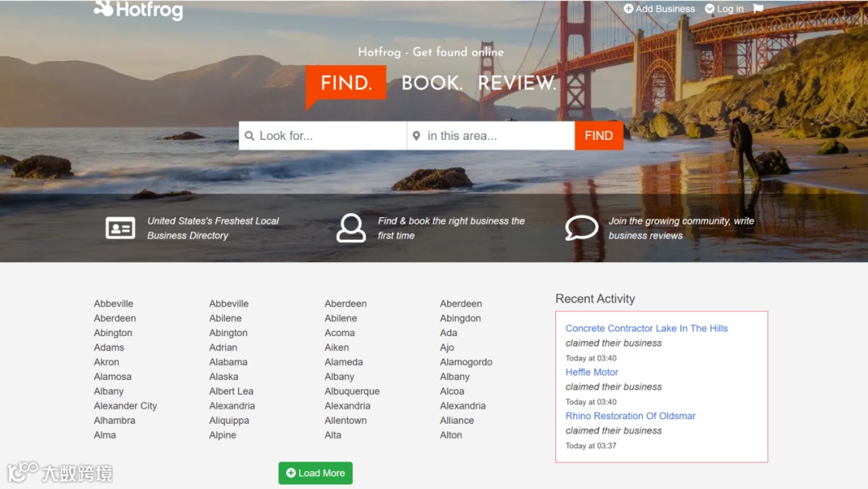Click Join the growing community text
868x489 pixels.
click(682, 228)
